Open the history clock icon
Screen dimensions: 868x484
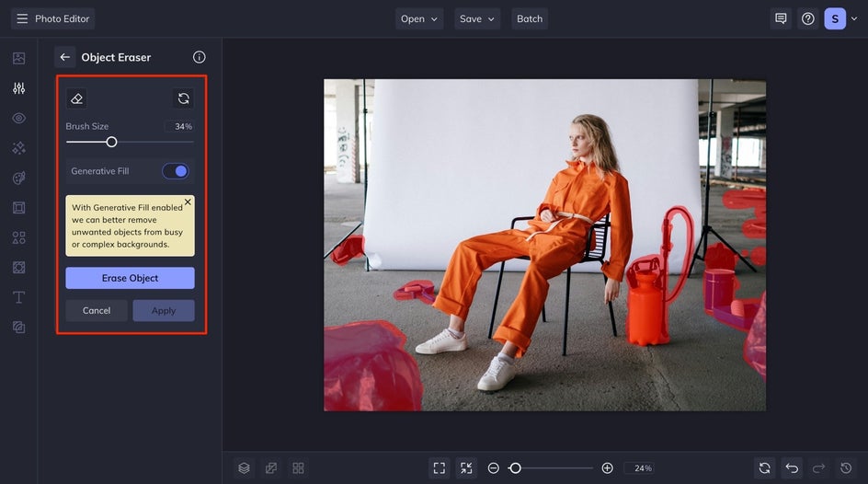(x=846, y=468)
